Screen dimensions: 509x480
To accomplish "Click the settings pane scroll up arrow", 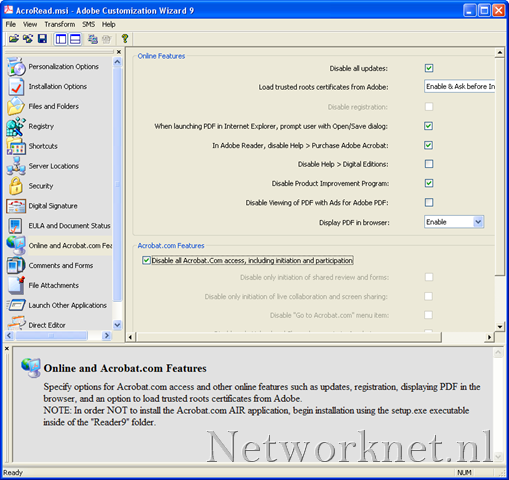I will (x=500, y=53).
